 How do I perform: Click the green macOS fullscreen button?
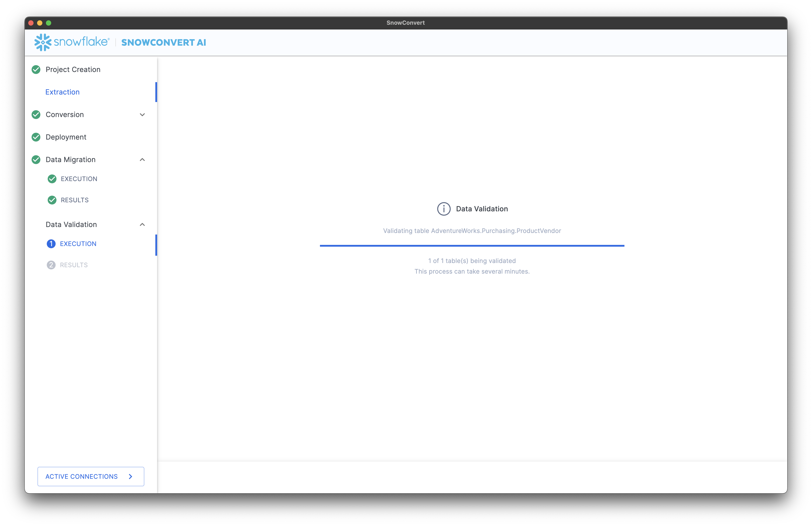[x=49, y=23]
